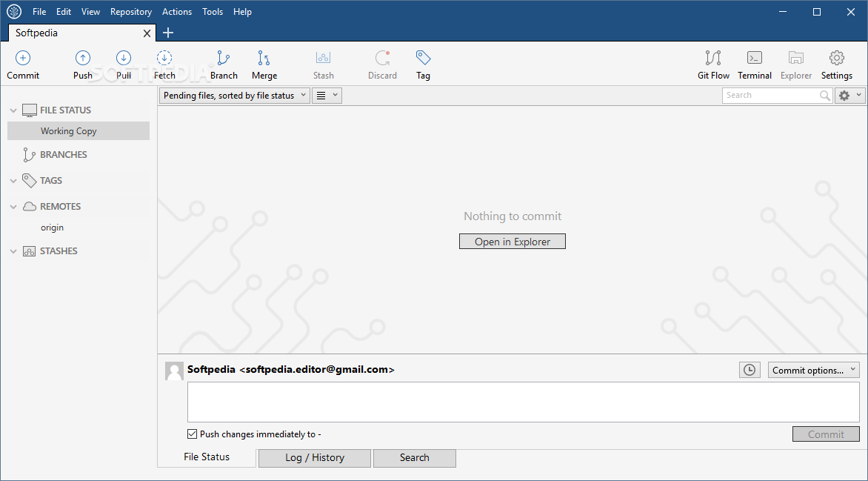Open the 'Pending files, sorted by file status' dropdown

point(235,96)
